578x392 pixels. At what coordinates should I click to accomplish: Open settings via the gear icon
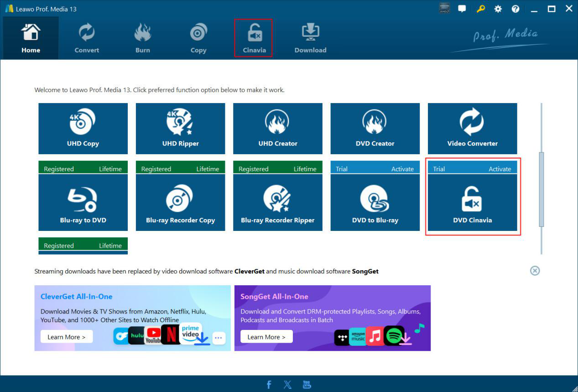[x=498, y=9]
